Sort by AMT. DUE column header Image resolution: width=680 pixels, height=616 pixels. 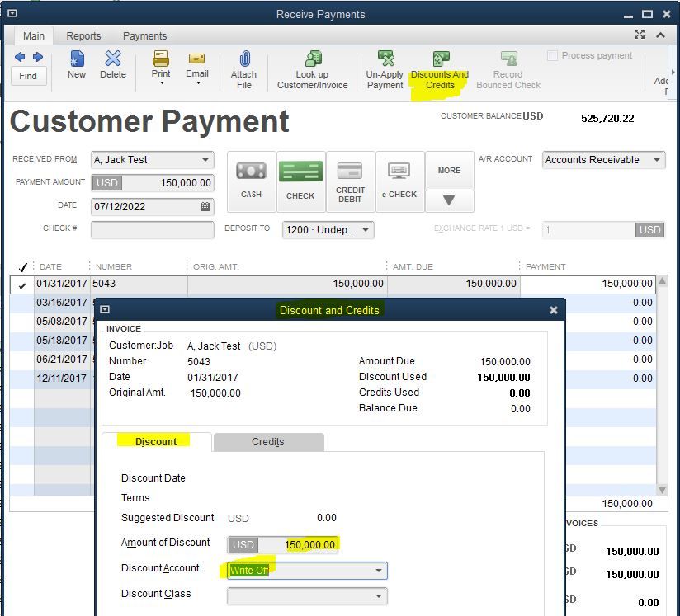[413, 267]
